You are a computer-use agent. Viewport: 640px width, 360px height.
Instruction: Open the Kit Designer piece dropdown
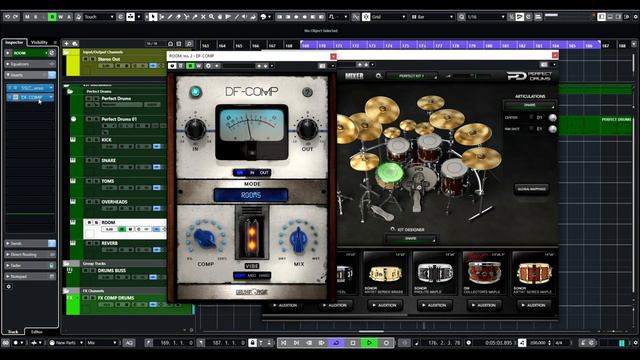(x=411, y=239)
